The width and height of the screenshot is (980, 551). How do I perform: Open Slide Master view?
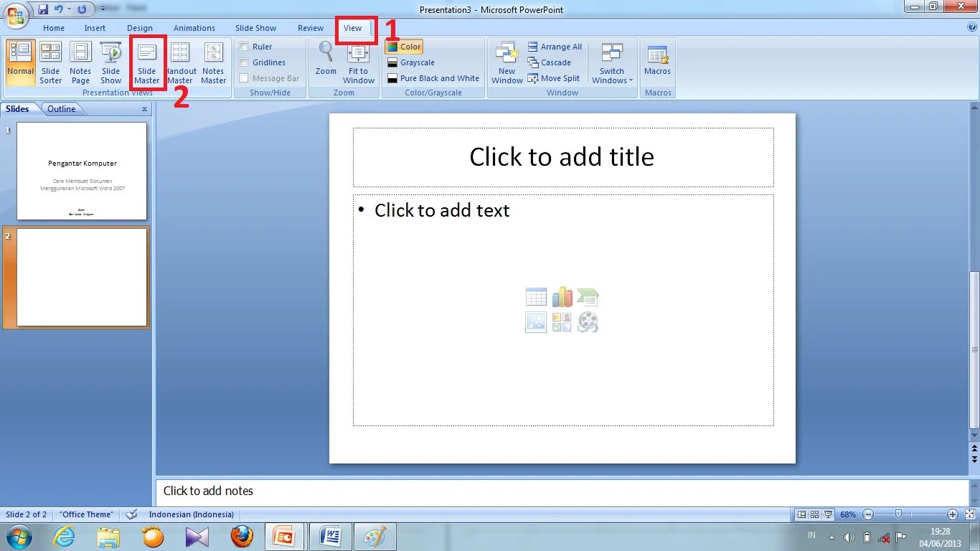pyautogui.click(x=147, y=62)
